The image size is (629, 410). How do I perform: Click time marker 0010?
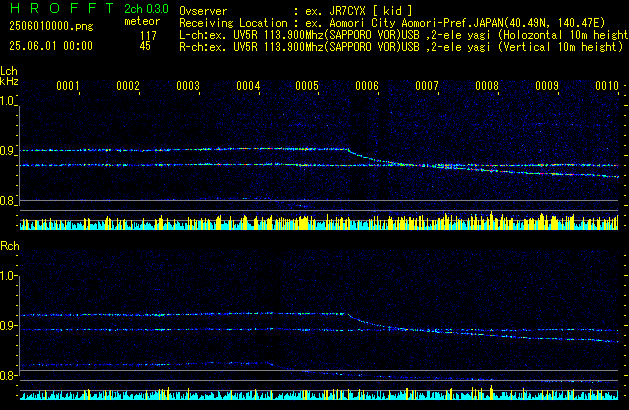[x=607, y=86]
